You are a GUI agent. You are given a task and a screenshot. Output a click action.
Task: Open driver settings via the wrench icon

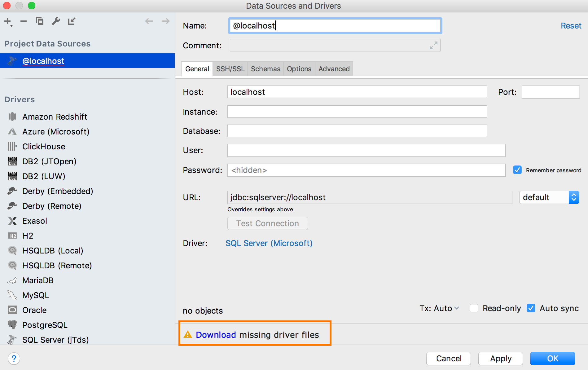click(x=56, y=21)
